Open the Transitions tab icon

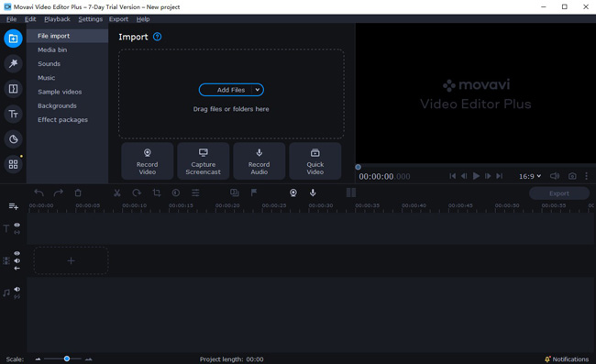(14, 89)
